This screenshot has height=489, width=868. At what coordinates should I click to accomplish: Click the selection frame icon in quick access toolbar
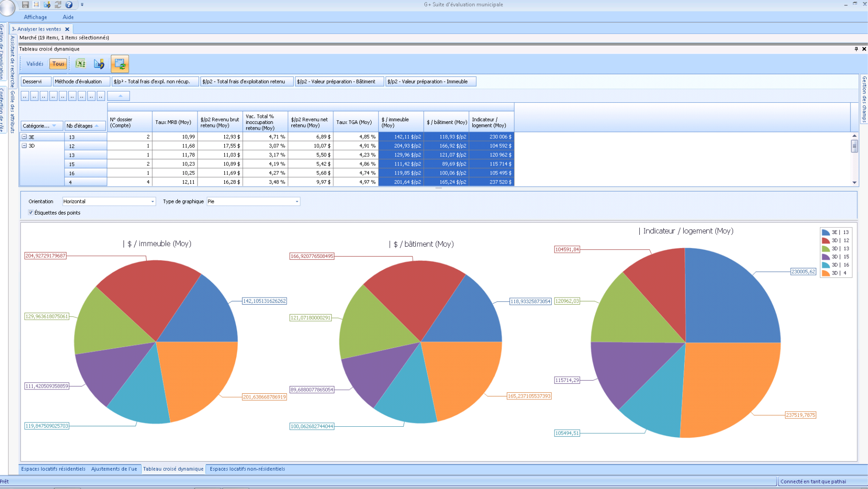[36, 5]
